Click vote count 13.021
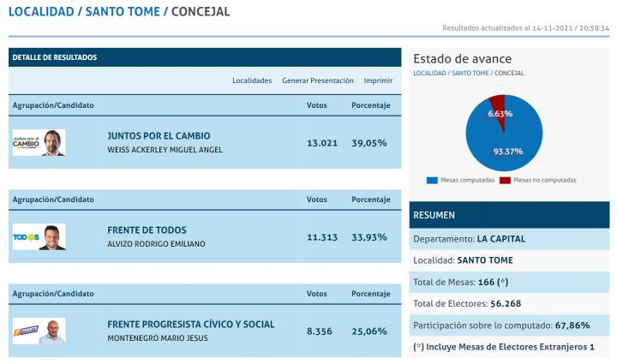This screenshot has height=364, width=617. tap(322, 143)
